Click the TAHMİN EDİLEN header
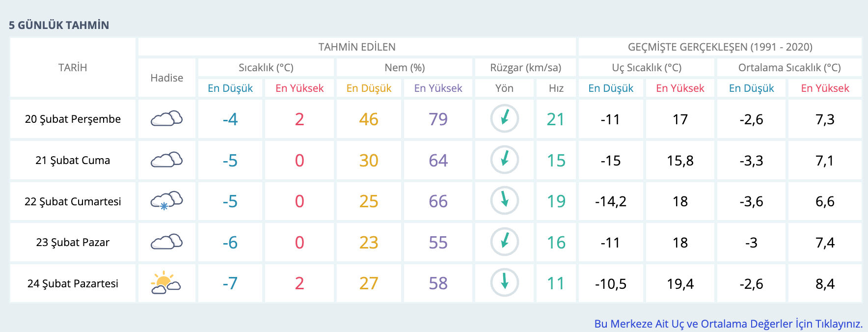 [357, 47]
